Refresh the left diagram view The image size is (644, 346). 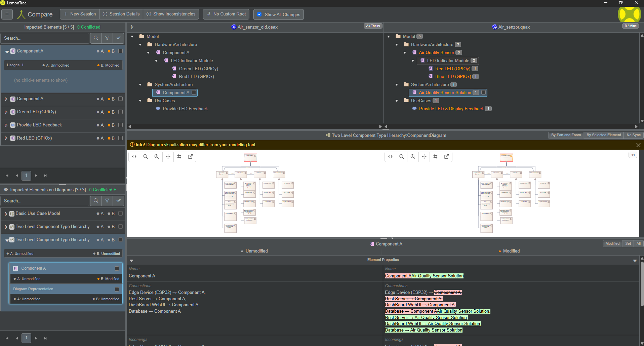[134, 157]
